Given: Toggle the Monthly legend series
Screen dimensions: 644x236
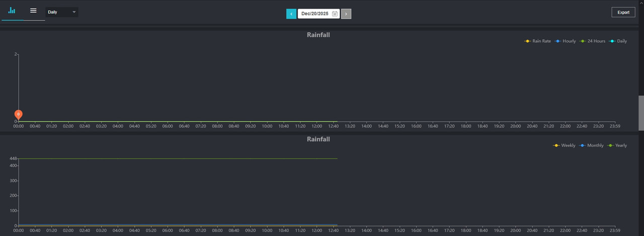Looking at the screenshot, I should pyautogui.click(x=592, y=145).
